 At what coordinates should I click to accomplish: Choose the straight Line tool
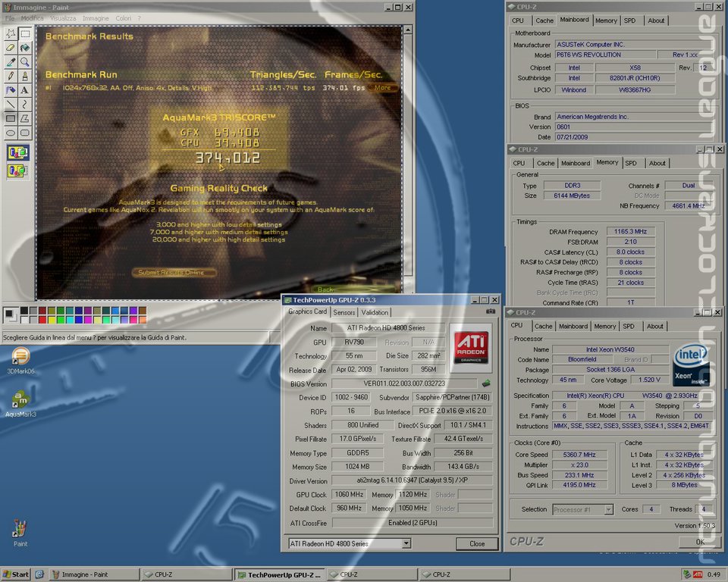(11, 104)
